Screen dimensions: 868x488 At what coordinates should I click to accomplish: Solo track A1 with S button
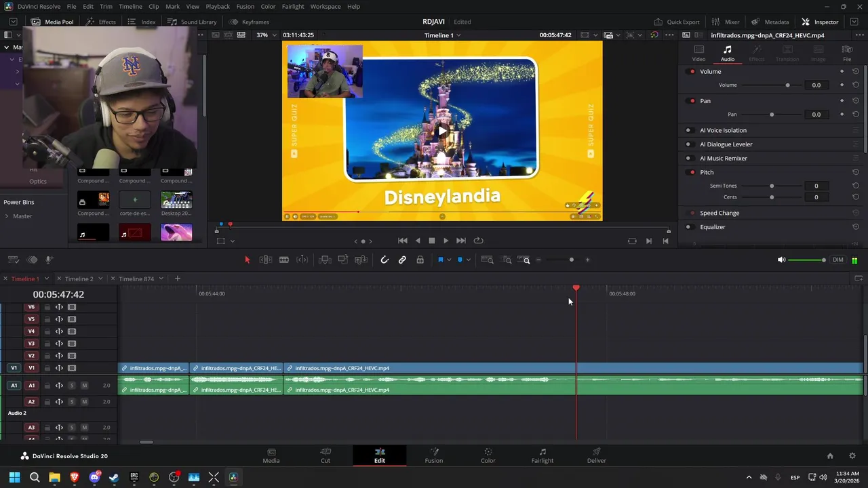pyautogui.click(x=71, y=386)
